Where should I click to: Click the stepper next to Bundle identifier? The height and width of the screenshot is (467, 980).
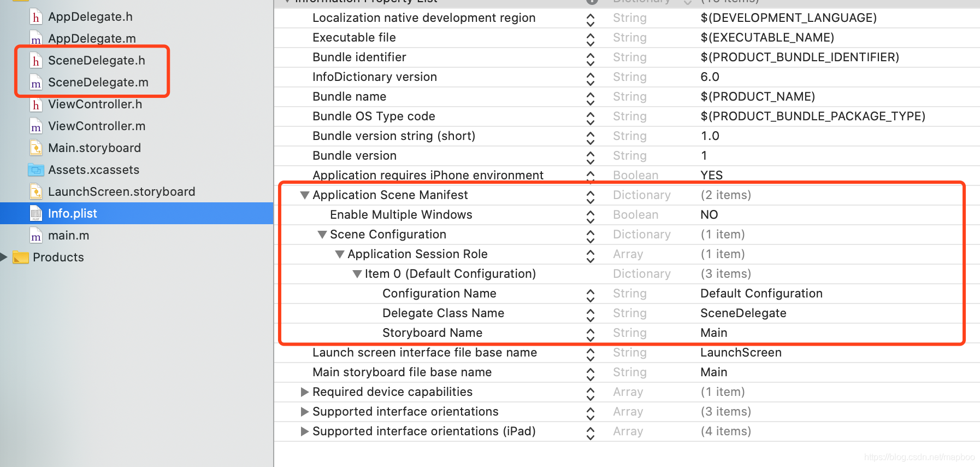[591, 58]
